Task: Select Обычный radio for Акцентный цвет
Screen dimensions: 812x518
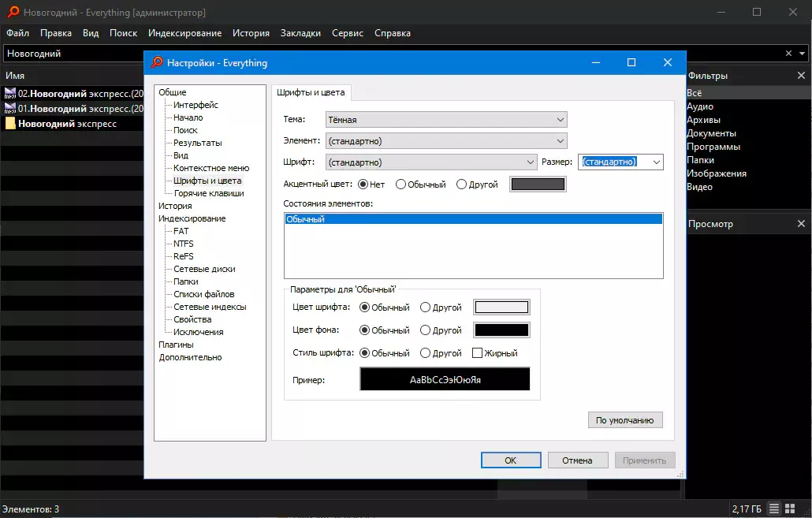Action: pos(400,184)
